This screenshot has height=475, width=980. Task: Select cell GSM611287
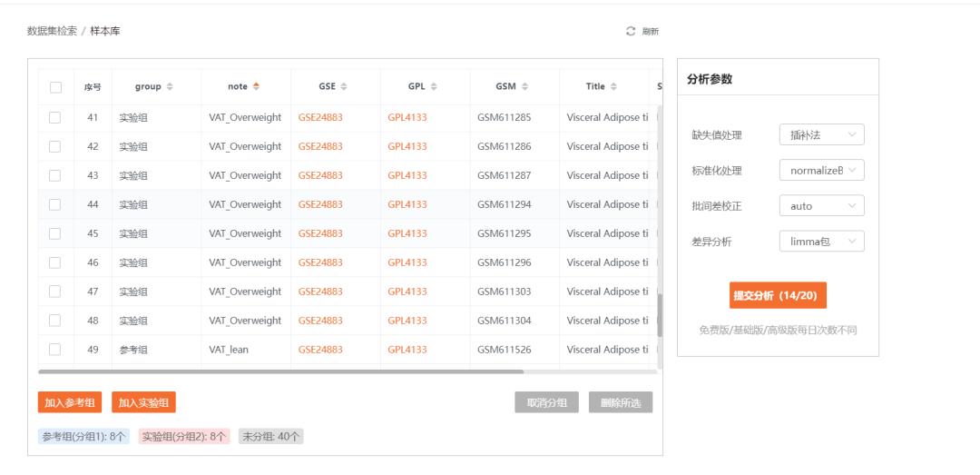(x=504, y=175)
